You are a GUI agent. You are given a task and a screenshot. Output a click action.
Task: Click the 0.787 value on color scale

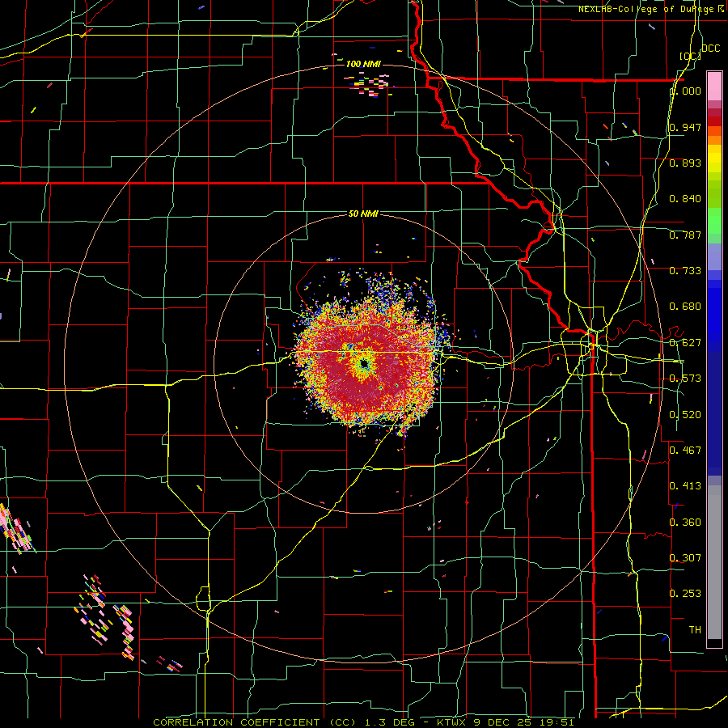click(685, 235)
